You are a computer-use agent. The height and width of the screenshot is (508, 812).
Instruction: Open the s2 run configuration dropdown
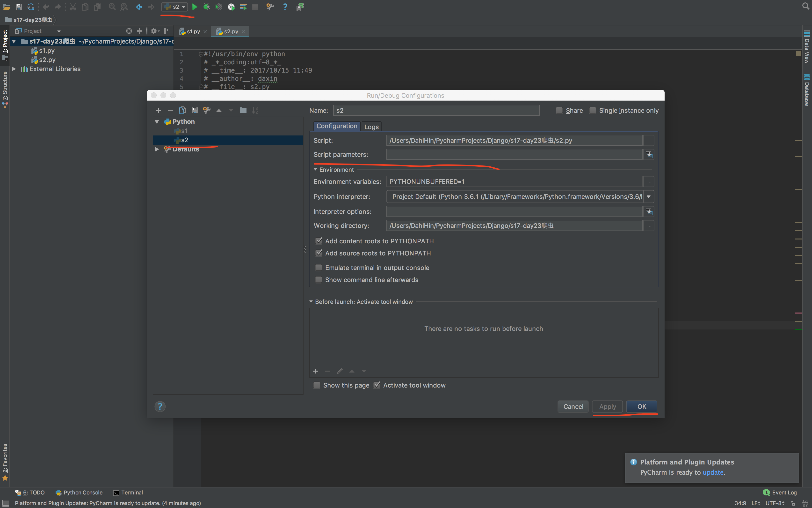pos(174,7)
